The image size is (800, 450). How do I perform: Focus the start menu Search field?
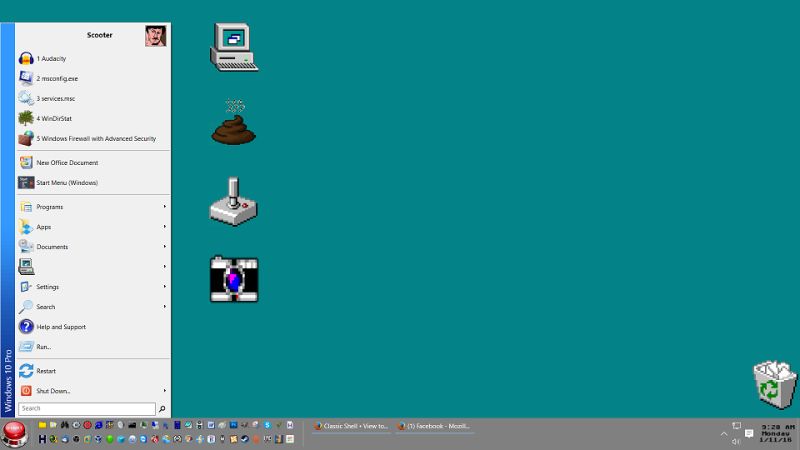click(x=87, y=409)
